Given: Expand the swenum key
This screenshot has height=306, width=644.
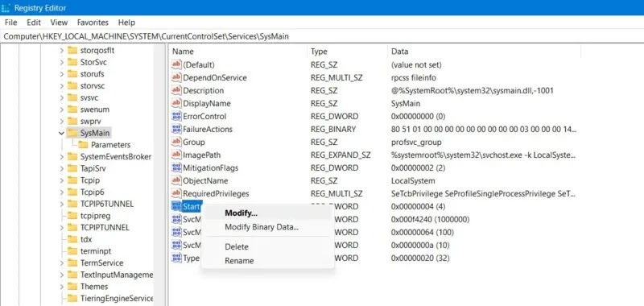Looking at the screenshot, I should (62, 110).
